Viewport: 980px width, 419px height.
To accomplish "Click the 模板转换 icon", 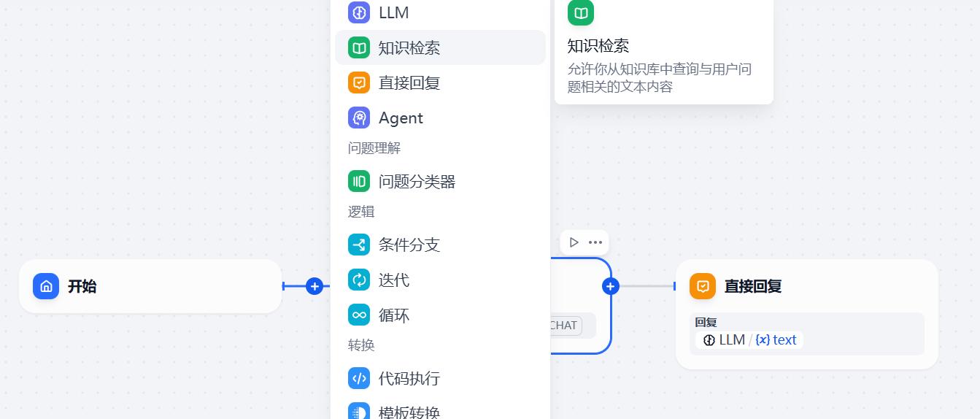I will [359, 412].
